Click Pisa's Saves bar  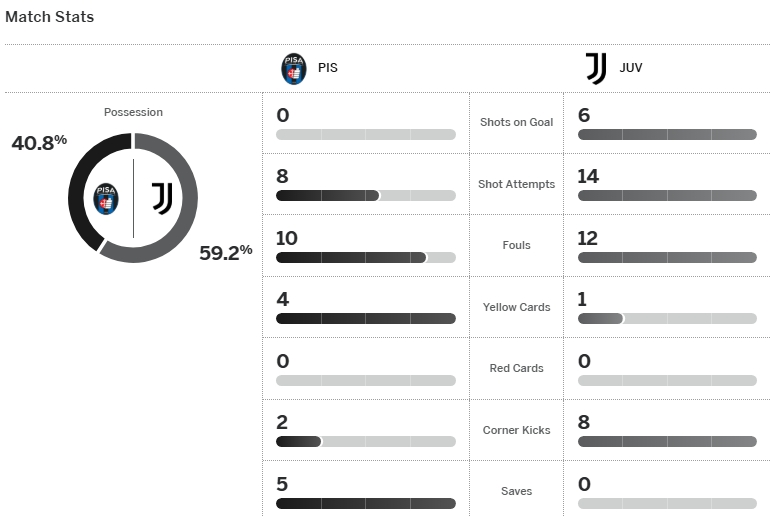[x=365, y=503]
